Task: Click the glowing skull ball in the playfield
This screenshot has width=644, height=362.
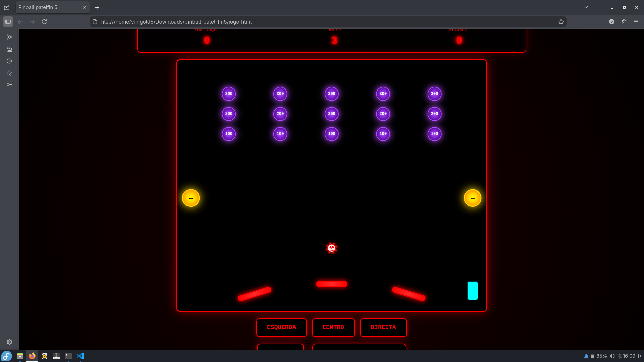Action: click(x=331, y=248)
